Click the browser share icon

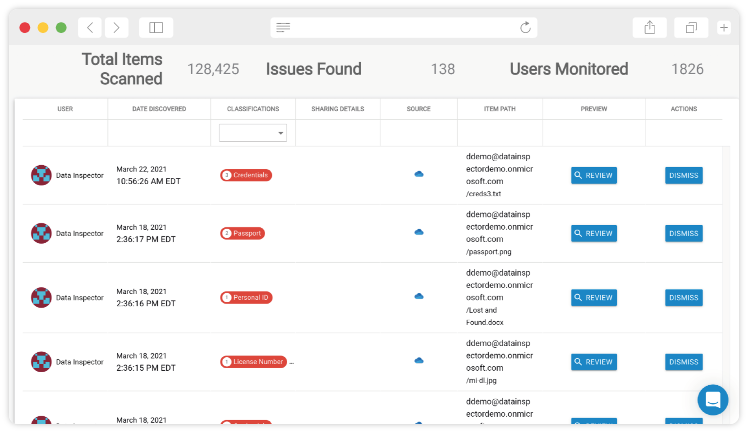coord(649,28)
